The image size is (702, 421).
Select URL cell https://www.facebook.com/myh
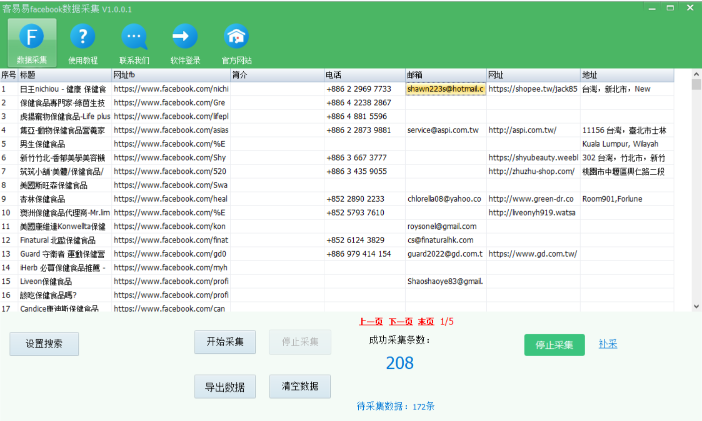tap(171, 268)
